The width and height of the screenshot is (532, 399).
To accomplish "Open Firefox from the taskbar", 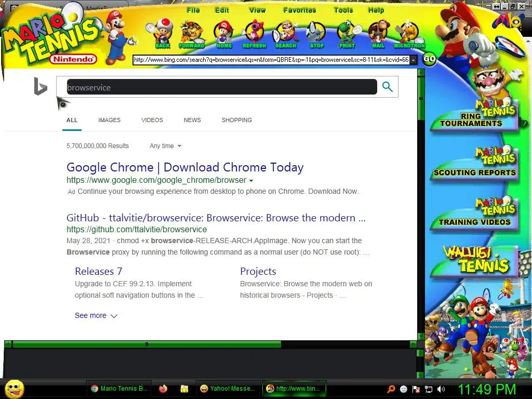I will 163,389.
